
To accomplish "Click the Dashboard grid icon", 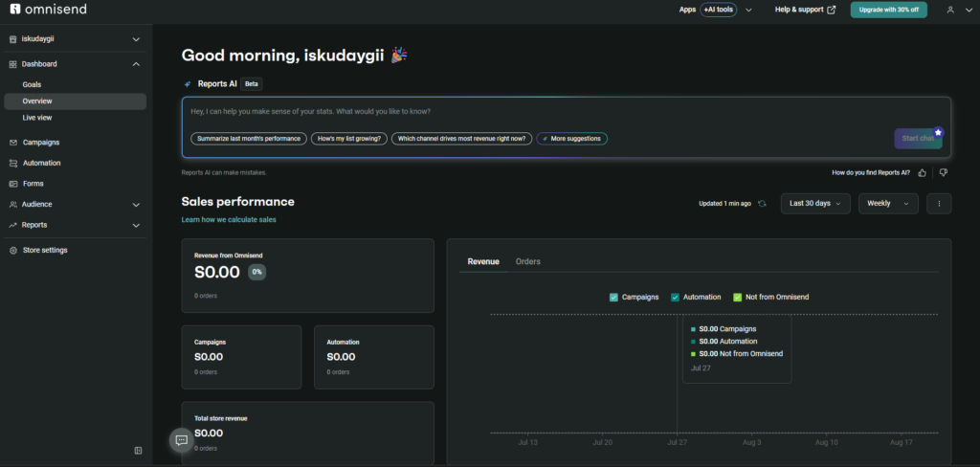I will 13,64.
